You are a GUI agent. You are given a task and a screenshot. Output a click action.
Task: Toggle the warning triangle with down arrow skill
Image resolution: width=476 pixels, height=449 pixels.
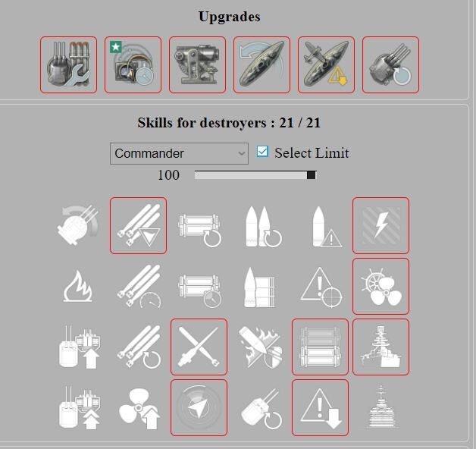321,408
